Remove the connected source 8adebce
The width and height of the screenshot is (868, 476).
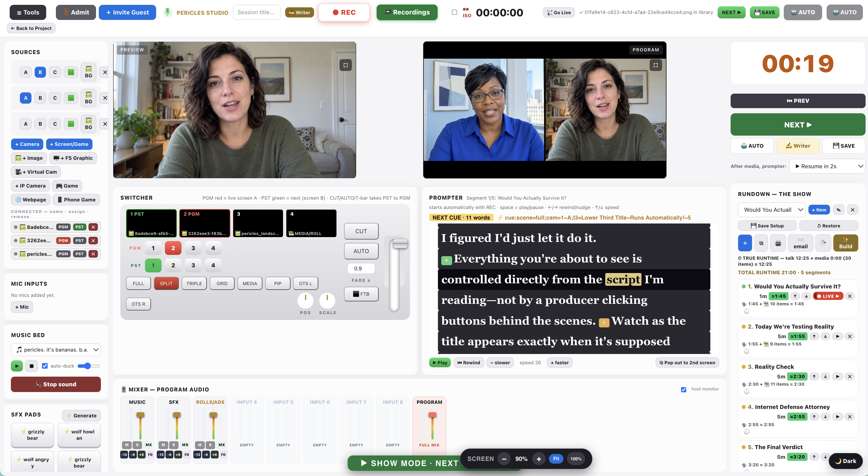pyautogui.click(x=93, y=227)
